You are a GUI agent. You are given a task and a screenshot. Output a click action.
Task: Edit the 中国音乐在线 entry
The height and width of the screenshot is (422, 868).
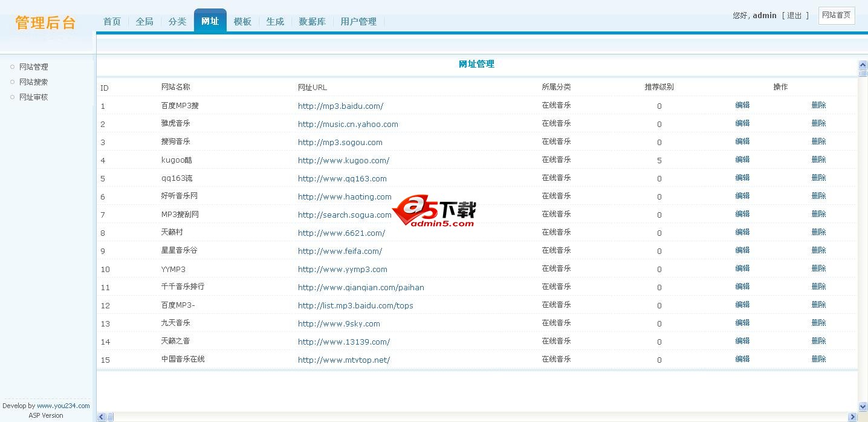[742, 359]
